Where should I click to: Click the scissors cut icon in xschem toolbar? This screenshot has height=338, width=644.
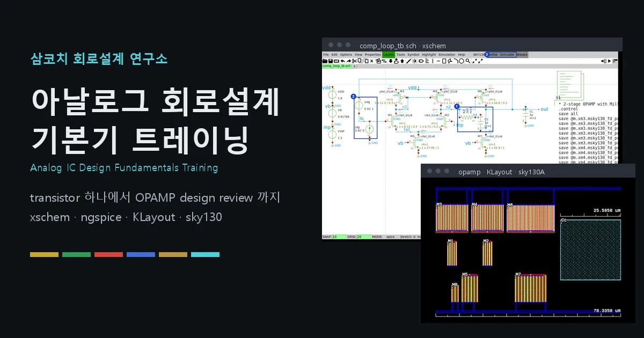[x=354, y=61]
